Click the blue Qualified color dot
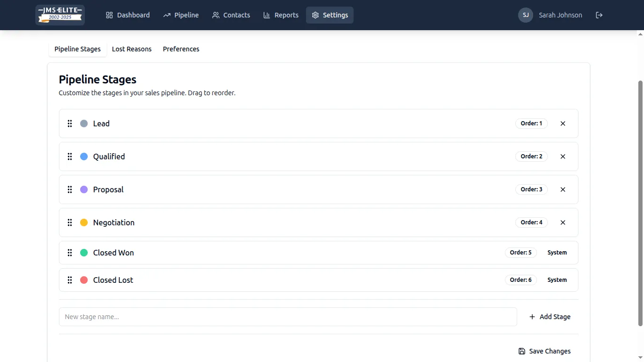The width and height of the screenshot is (644, 362). click(84, 156)
